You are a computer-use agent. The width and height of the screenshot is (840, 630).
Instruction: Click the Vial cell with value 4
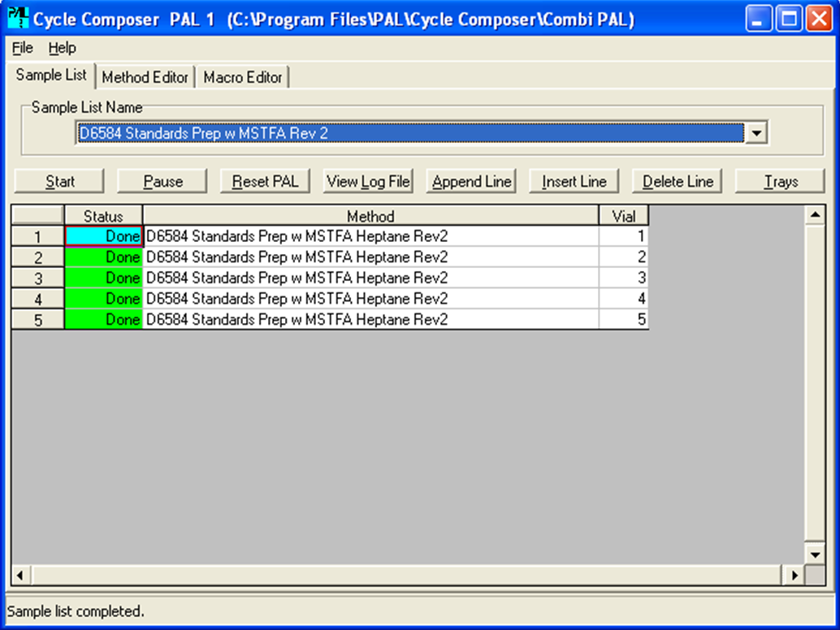pos(624,299)
